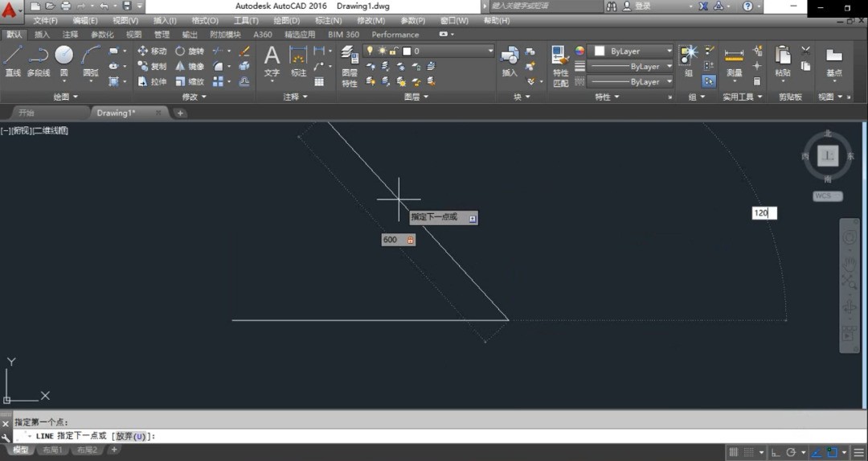The width and height of the screenshot is (868, 461).
Task: Click the Group (组) icon
Action: pos(688,61)
